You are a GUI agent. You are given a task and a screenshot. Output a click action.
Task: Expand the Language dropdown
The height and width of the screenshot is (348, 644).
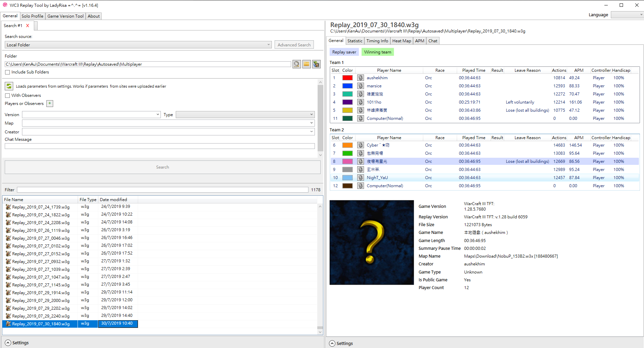tap(627, 15)
